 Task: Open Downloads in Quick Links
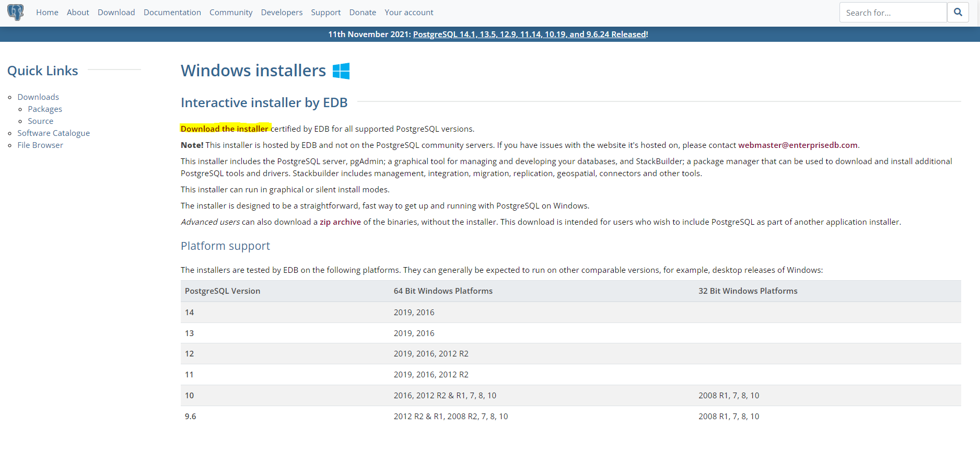[x=38, y=97]
